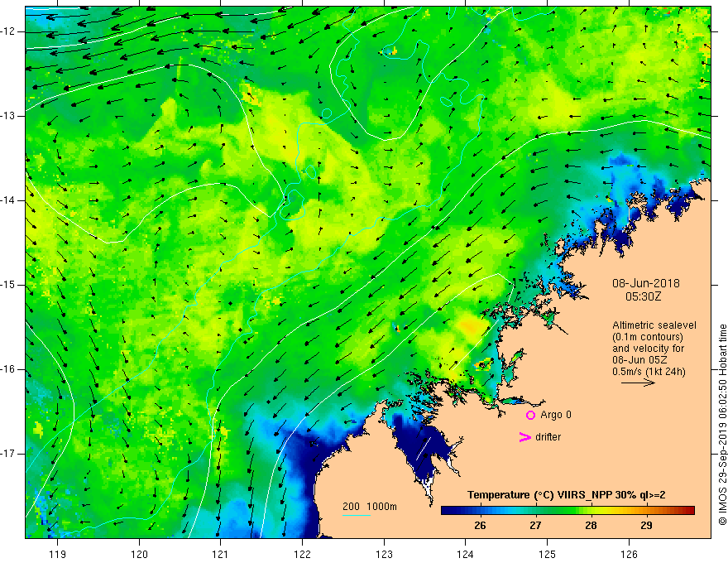Click latitude axis label '-17'
The image size is (728, 563).
point(8,454)
